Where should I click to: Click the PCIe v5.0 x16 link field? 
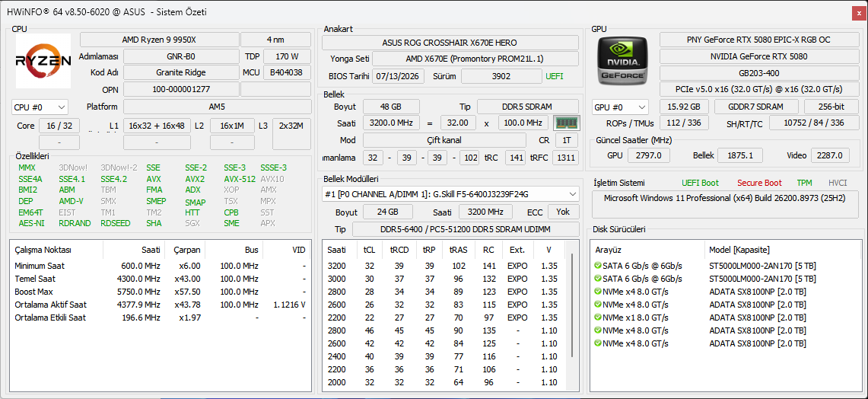pos(758,89)
